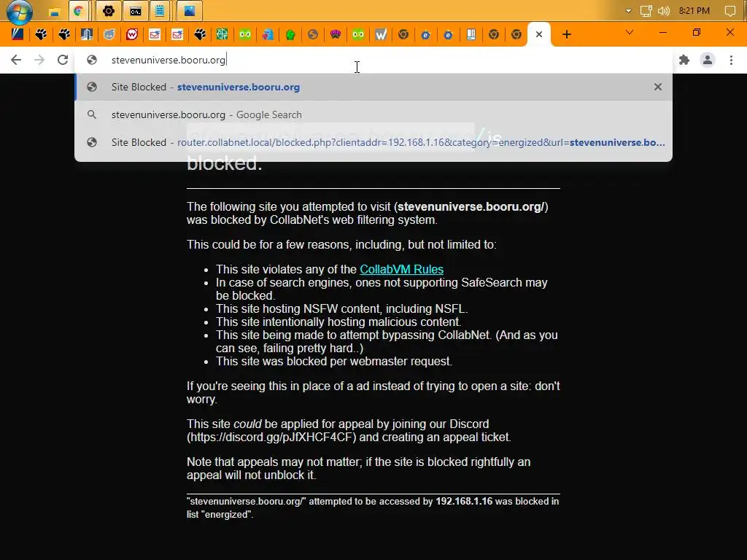
Task: Select the Site Blocked stevenuniverse.booru.org suggestion
Action: click(x=373, y=87)
